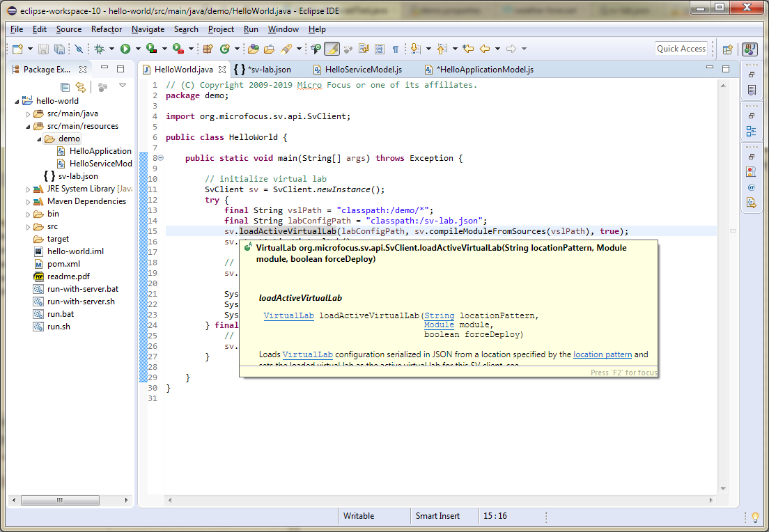Click the Open Perspective icon

tap(728, 49)
